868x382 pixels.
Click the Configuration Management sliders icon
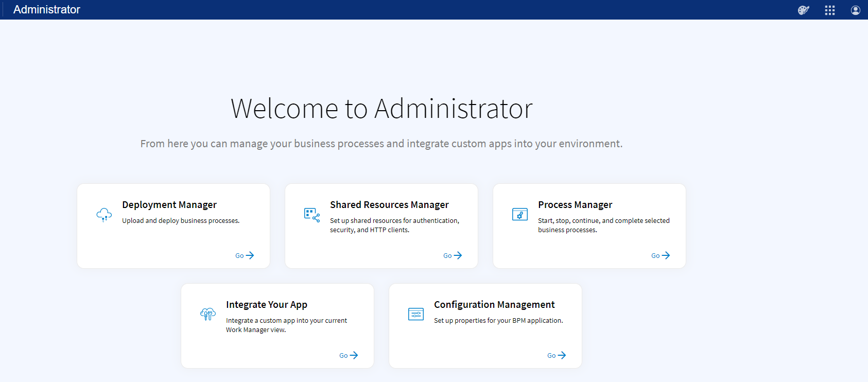click(416, 314)
